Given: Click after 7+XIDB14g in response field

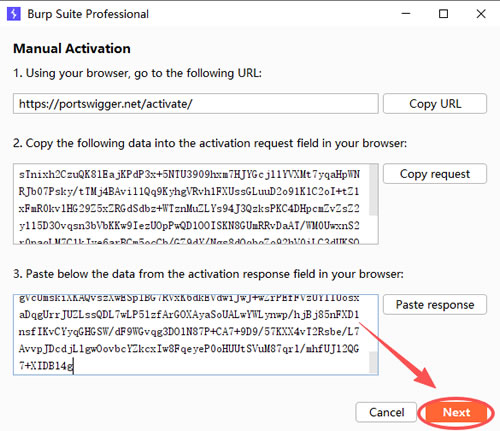Looking at the screenshot, I should (74, 366).
